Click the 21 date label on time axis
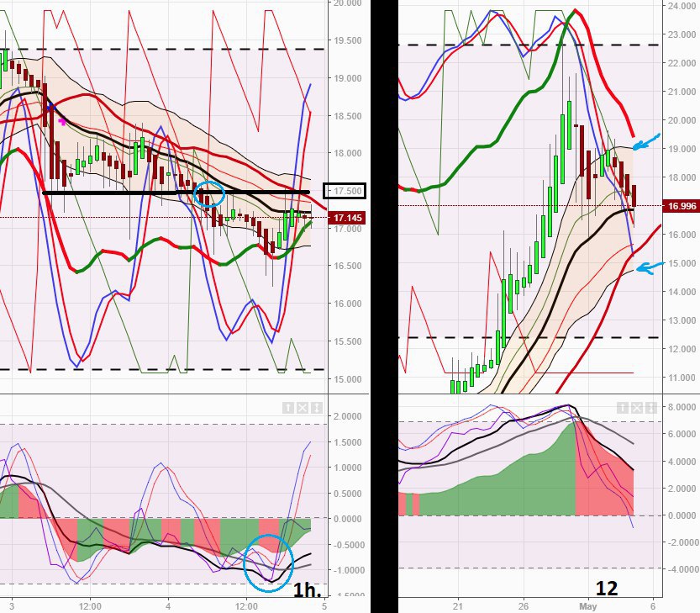This screenshot has height=613, width=700. pyautogui.click(x=458, y=606)
